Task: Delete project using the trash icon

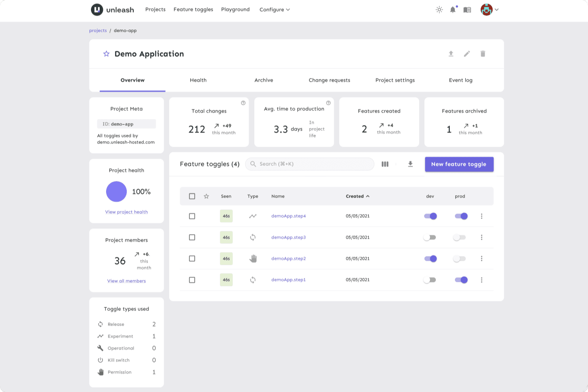Action: 483,54
